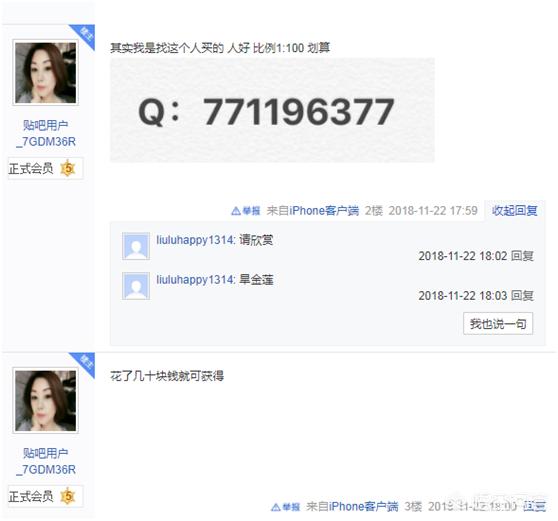Click 回复 link next to 18:03 timestamp
558x521 pixels.
[522, 296]
